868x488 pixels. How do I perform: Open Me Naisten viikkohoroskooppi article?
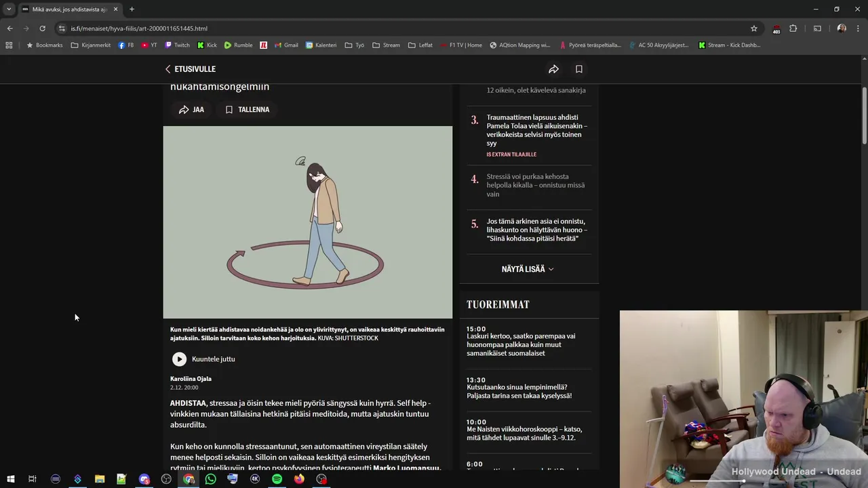[524, 433]
